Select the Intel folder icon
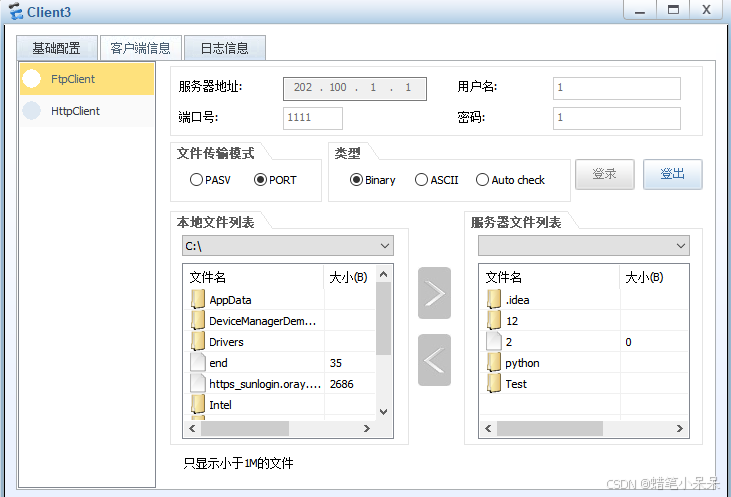 (x=198, y=404)
